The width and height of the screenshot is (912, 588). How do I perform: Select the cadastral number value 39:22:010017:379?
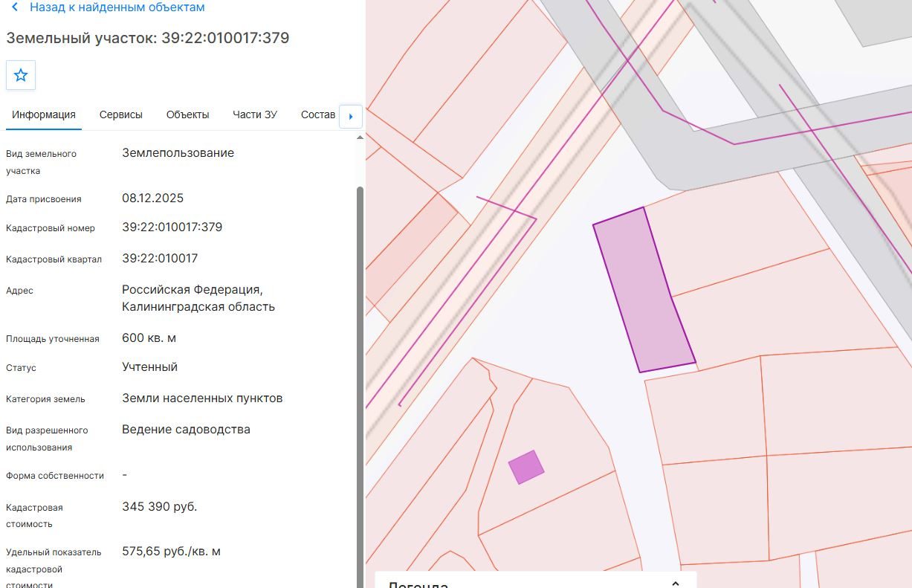pos(172,227)
